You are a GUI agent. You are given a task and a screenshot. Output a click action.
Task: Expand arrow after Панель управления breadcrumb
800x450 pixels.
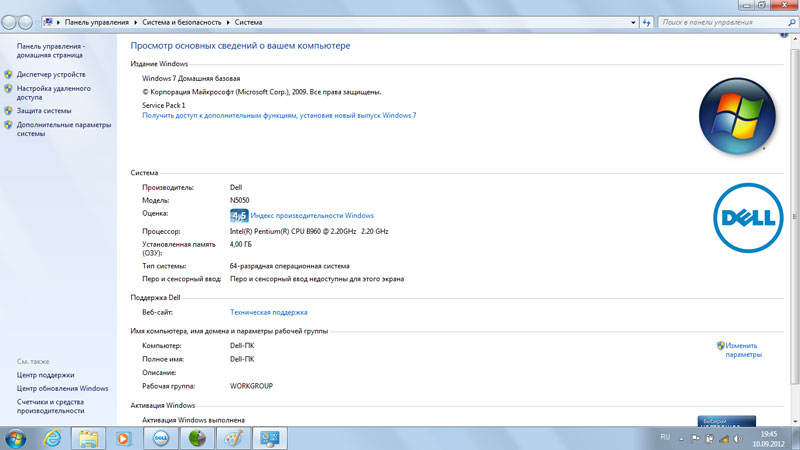pos(136,22)
